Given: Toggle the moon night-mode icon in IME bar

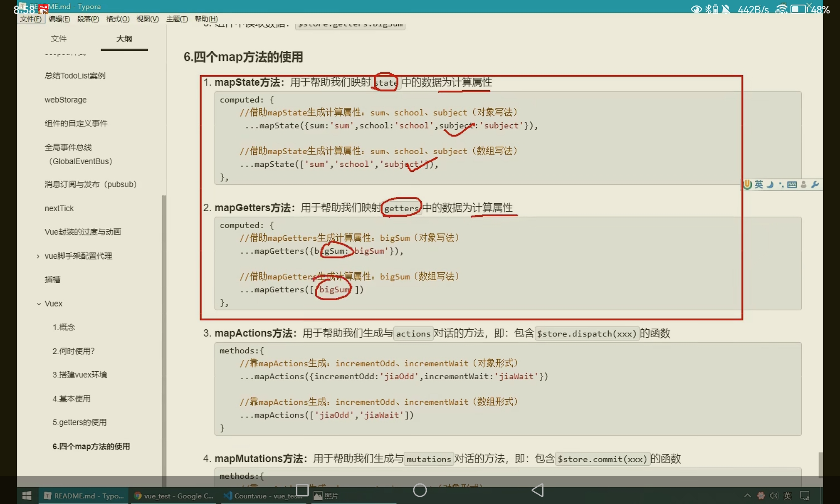Looking at the screenshot, I should click(770, 184).
